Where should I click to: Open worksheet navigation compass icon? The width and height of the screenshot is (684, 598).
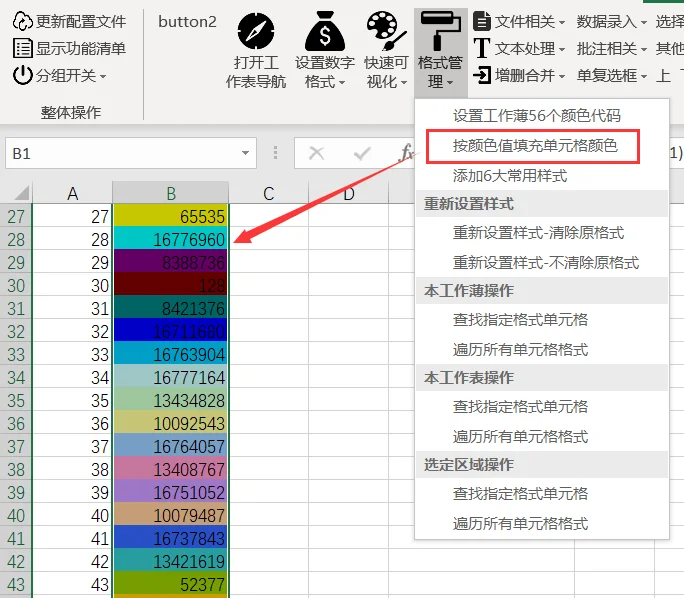pos(256,31)
